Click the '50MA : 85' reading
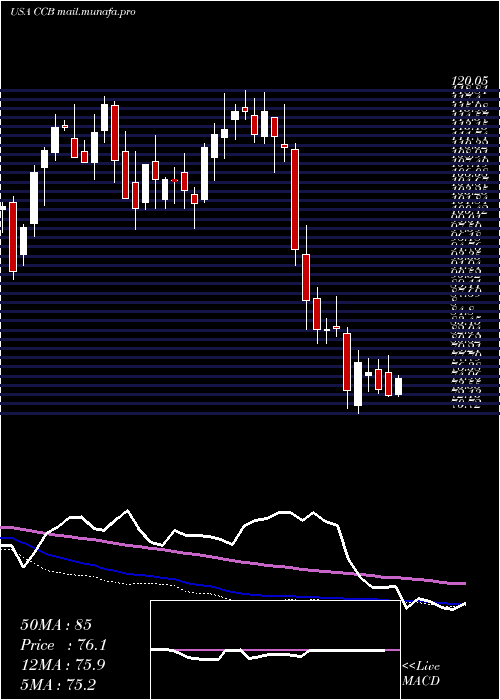Image resolution: width=500 pixels, height=700 pixels. point(56,625)
